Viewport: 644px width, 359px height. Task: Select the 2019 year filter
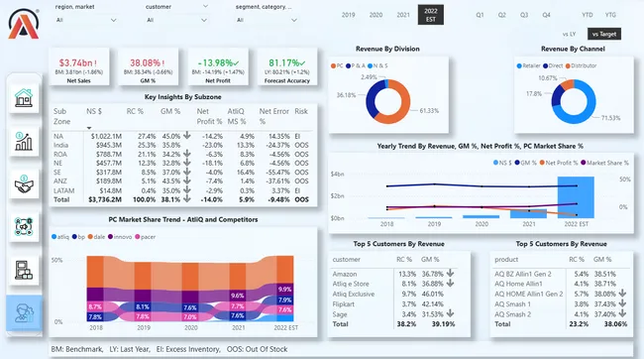(x=349, y=15)
